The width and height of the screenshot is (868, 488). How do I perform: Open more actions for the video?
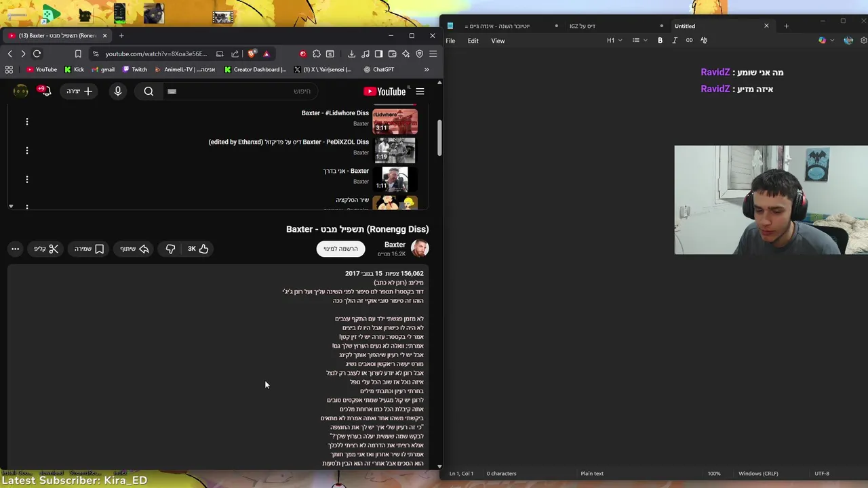point(15,249)
